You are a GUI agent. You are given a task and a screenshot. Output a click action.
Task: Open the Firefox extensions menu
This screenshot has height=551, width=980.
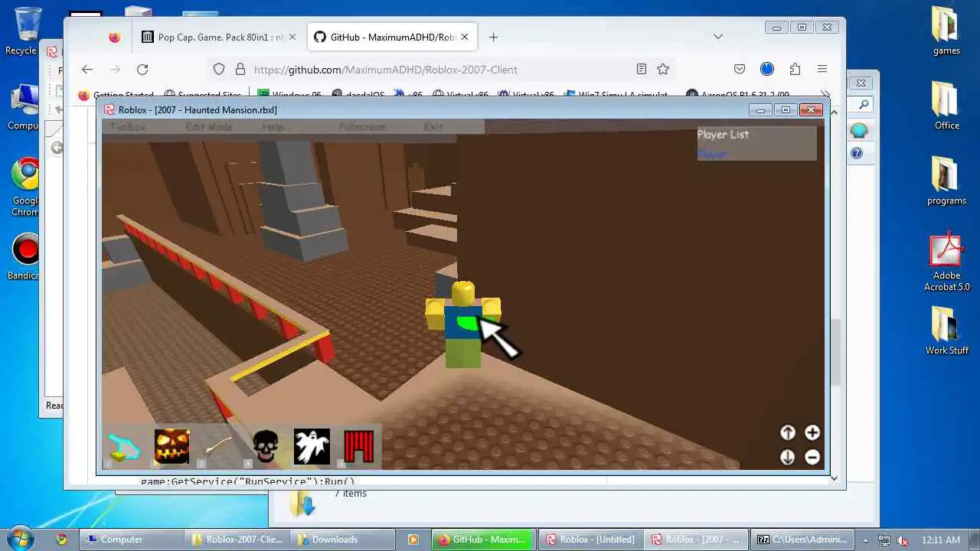795,69
